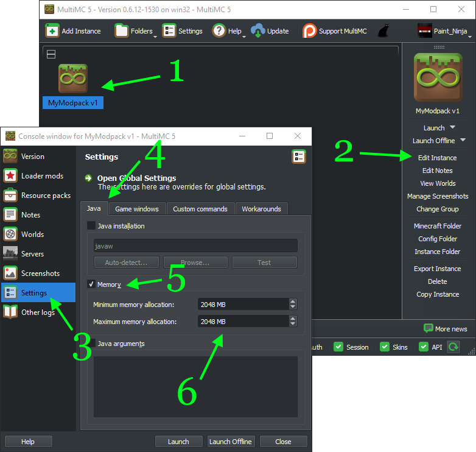Expand the Launch Offline dropdown arrow
This screenshot has width=476, height=452.
point(463,139)
